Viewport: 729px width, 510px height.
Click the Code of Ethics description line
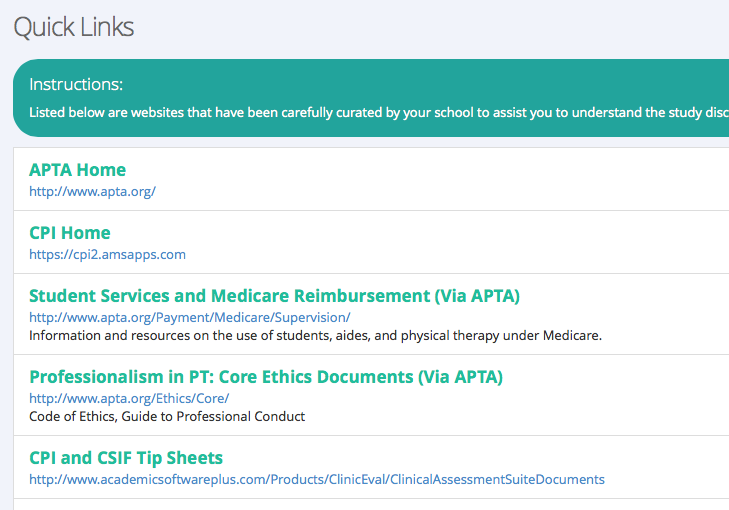pos(167,416)
